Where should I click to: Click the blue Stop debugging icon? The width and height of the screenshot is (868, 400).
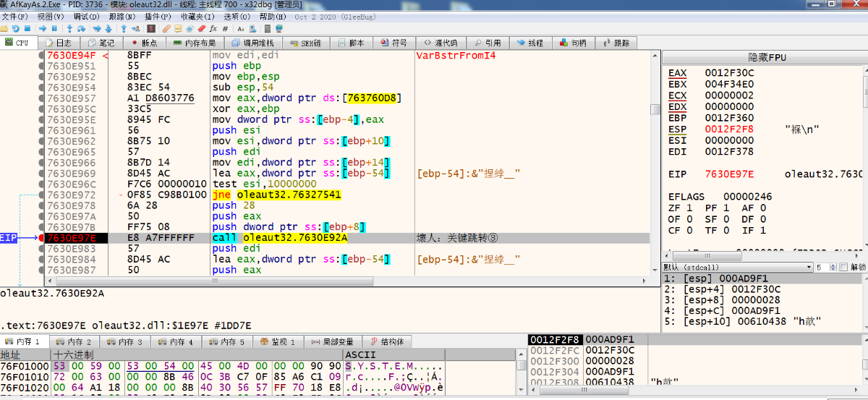27,29
